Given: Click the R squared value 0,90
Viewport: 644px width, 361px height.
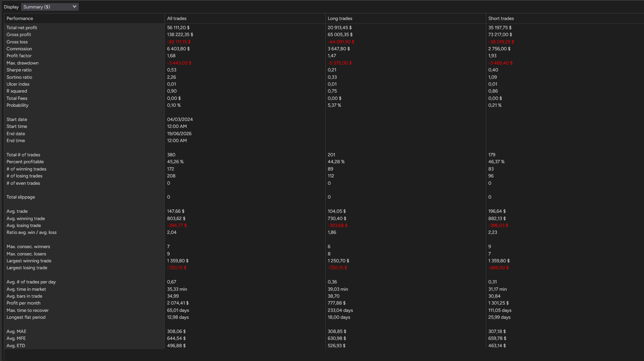Looking at the screenshot, I should point(172,91).
